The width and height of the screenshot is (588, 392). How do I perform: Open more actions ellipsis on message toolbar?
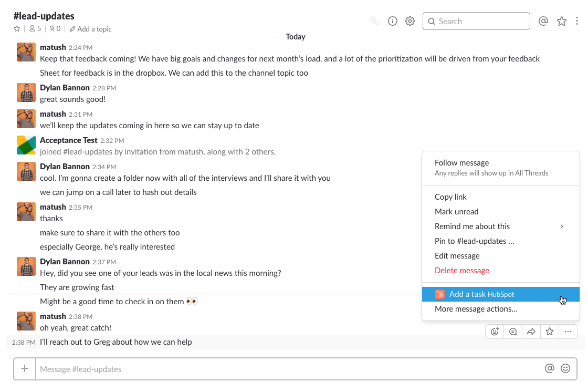point(568,332)
